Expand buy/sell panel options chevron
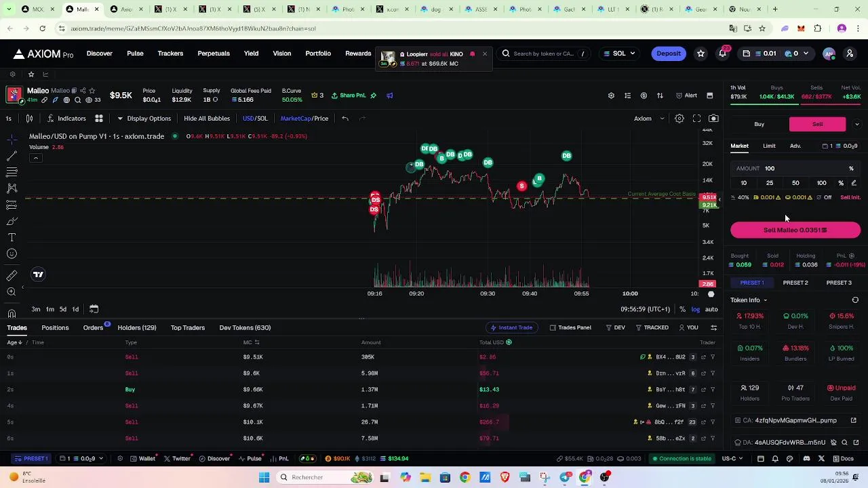 [x=856, y=125]
